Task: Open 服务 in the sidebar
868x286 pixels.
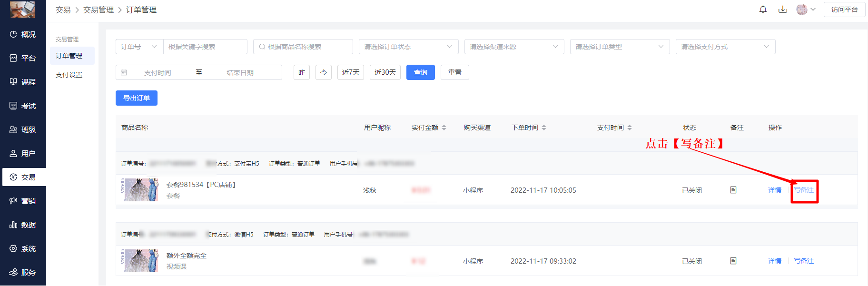Action: point(23,272)
